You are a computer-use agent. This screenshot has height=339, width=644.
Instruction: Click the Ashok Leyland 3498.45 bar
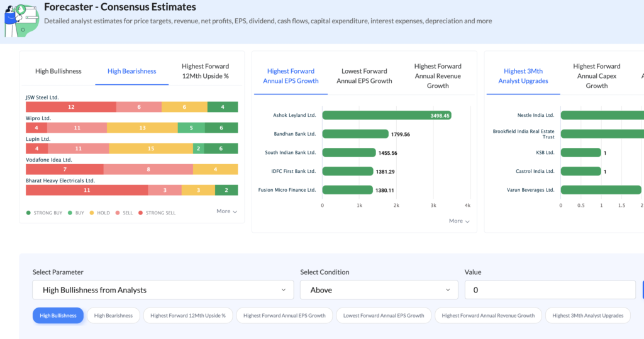pos(387,116)
